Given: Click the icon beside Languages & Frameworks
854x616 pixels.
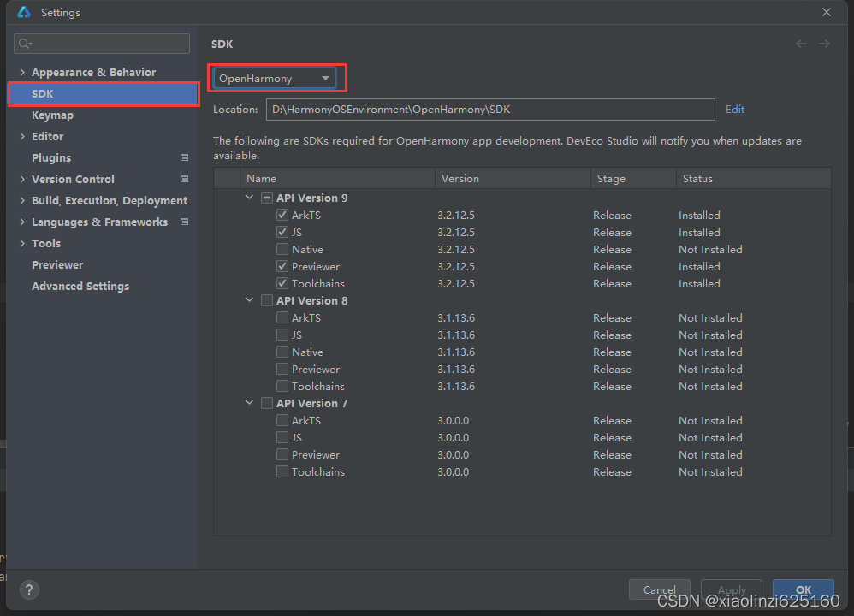Looking at the screenshot, I should (x=185, y=222).
